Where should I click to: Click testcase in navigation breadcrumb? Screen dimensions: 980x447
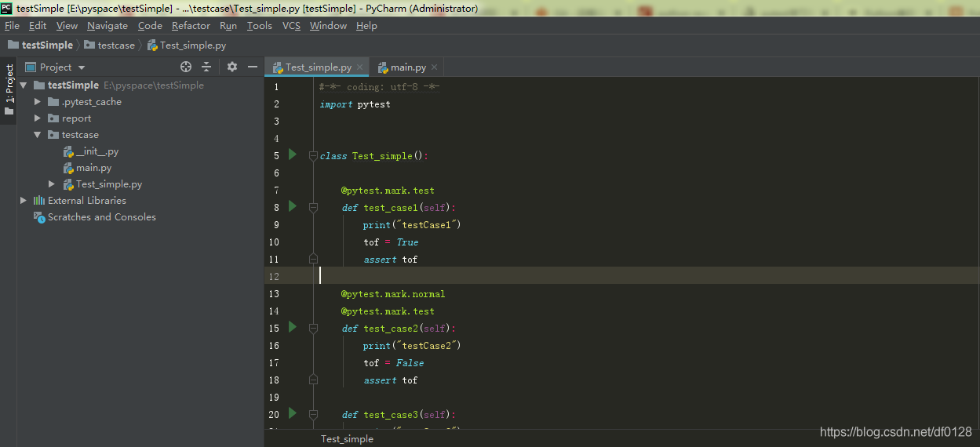click(x=110, y=45)
